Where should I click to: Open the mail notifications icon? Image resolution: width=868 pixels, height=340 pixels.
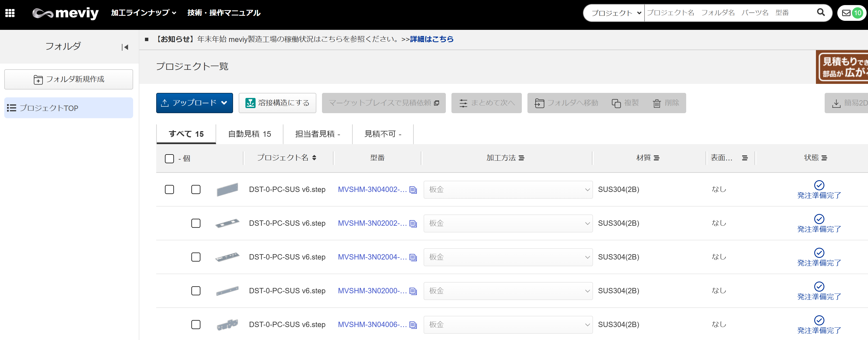pyautogui.click(x=846, y=13)
